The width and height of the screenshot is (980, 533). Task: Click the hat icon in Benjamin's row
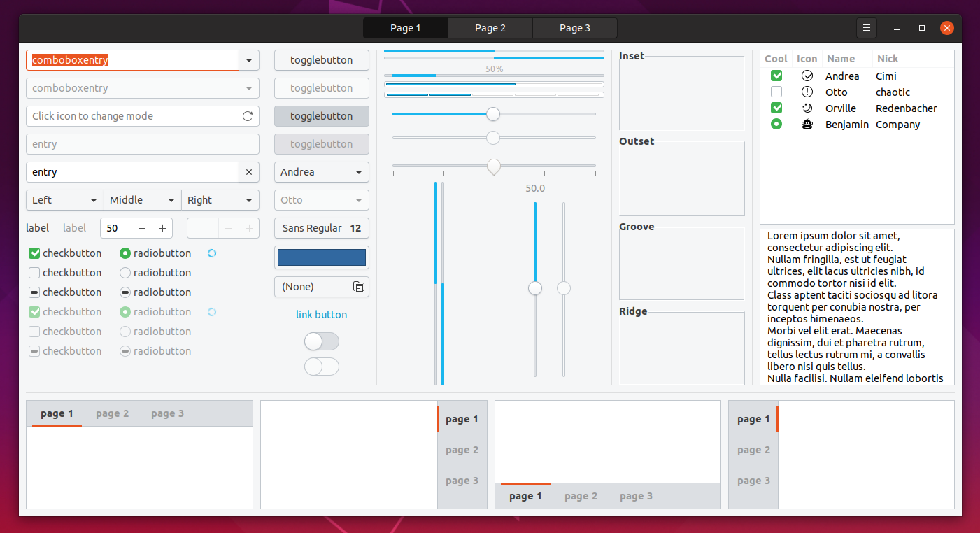(807, 125)
